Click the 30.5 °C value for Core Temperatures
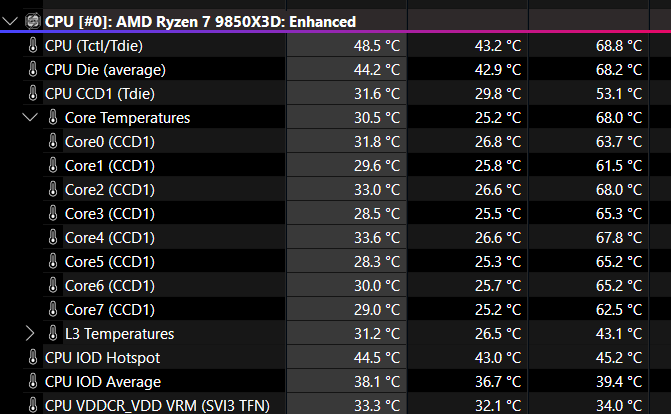671x414 pixels. 377,118
